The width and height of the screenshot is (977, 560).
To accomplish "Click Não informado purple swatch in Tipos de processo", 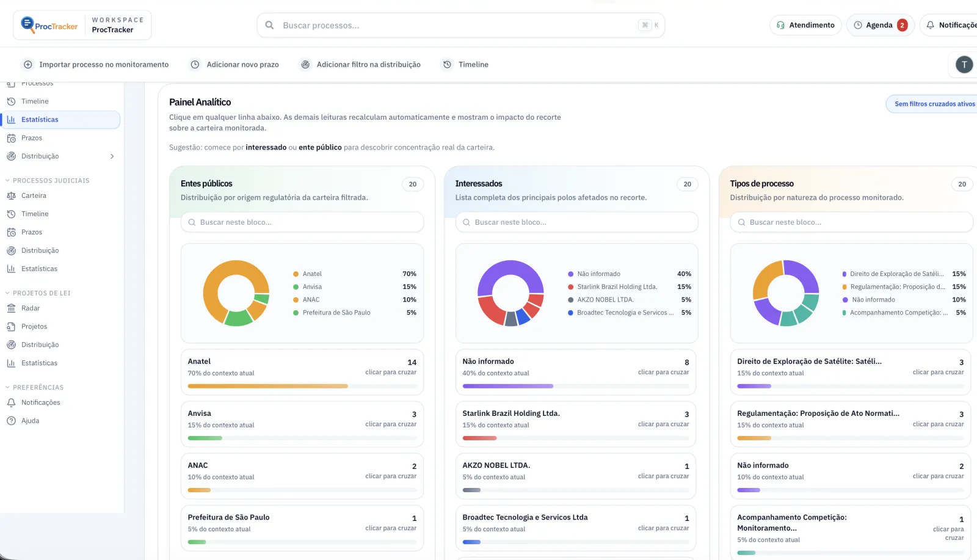I will [x=845, y=300].
